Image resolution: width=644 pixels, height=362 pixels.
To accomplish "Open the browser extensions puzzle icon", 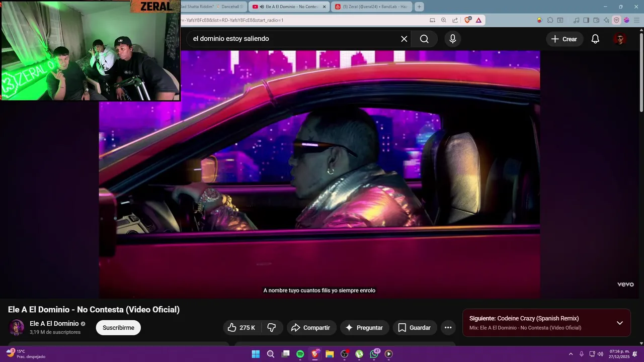I will (550, 20).
